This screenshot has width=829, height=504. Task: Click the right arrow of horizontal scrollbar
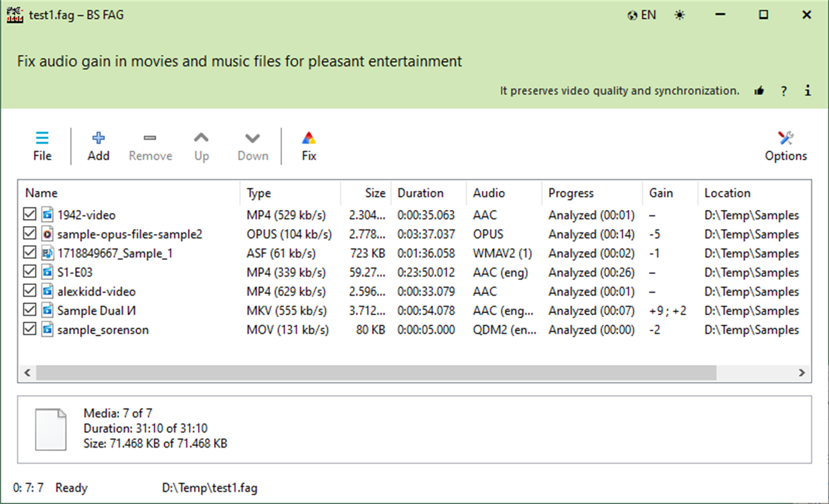point(801,372)
